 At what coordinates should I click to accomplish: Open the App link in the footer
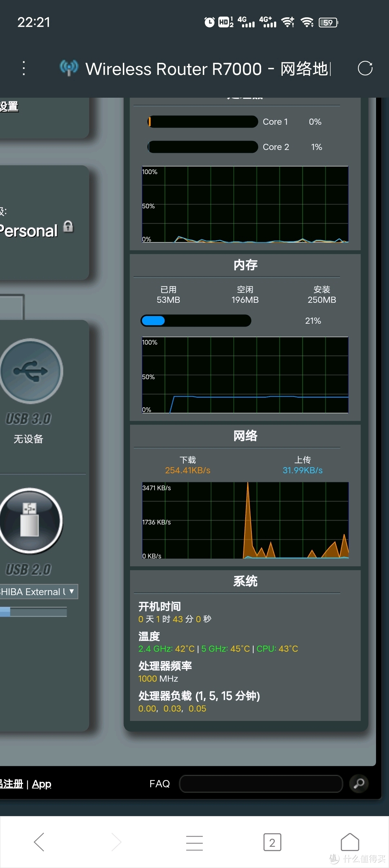point(41,784)
